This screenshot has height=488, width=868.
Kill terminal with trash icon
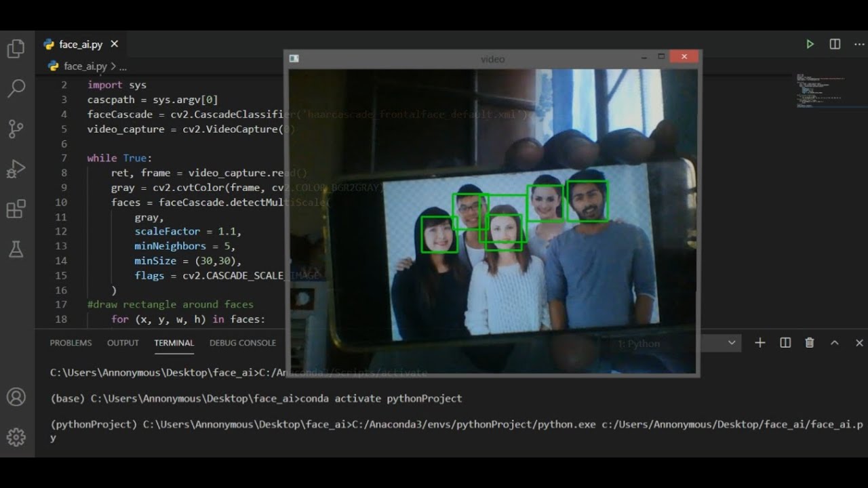pos(810,343)
